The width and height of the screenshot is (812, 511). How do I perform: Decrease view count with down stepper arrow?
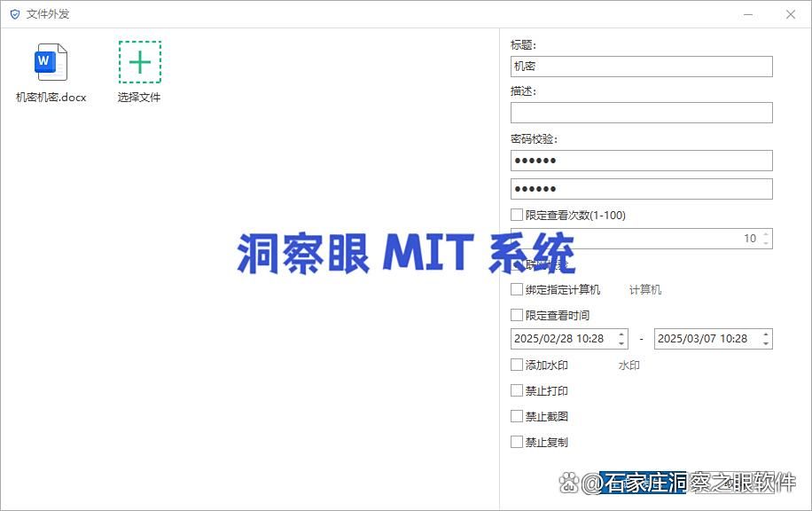[766, 242]
